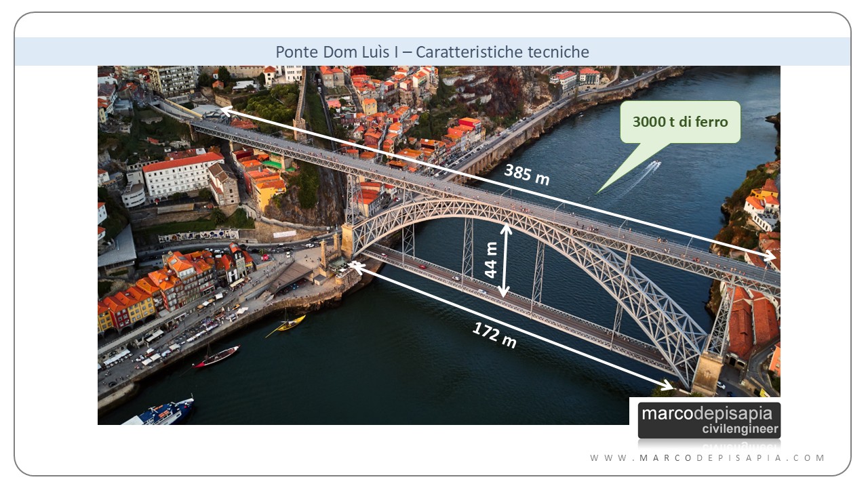868x488 pixels.
Task: Click the marcodepisapia civilengineer logo
Action: [709, 420]
